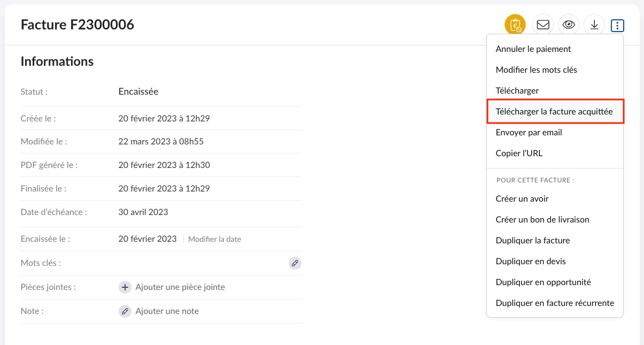The height and width of the screenshot is (345, 644).
Task: Choose Dupliquer en facture récurrente
Action: point(555,303)
